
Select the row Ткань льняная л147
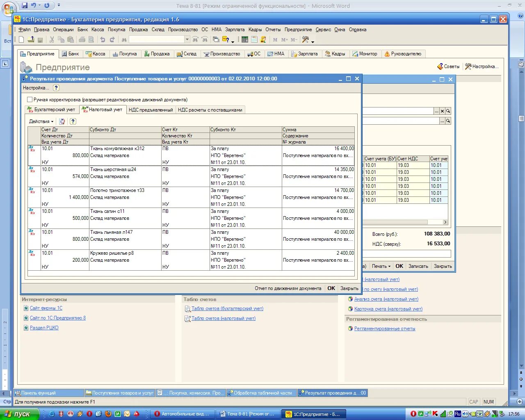pos(191,239)
